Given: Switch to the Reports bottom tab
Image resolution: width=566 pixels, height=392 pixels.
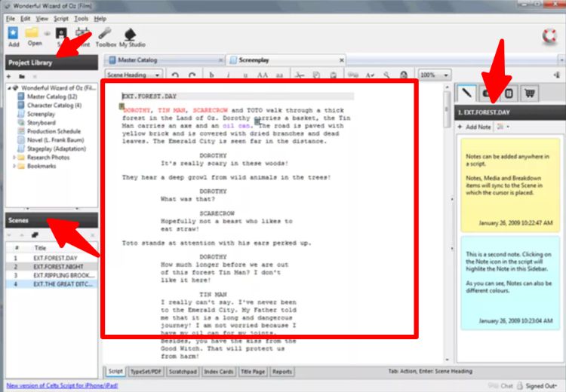Looking at the screenshot, I should [x=282, y=372].
